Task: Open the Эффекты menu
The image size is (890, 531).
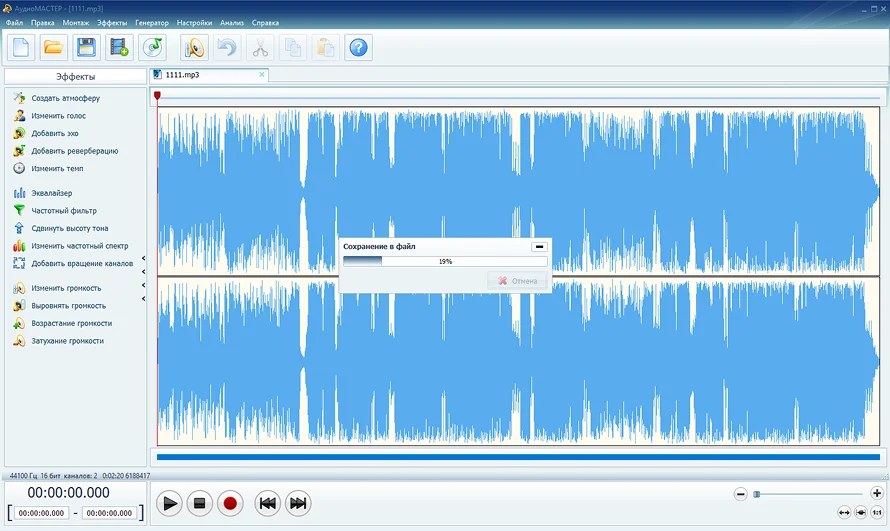Action: (112, 23)
